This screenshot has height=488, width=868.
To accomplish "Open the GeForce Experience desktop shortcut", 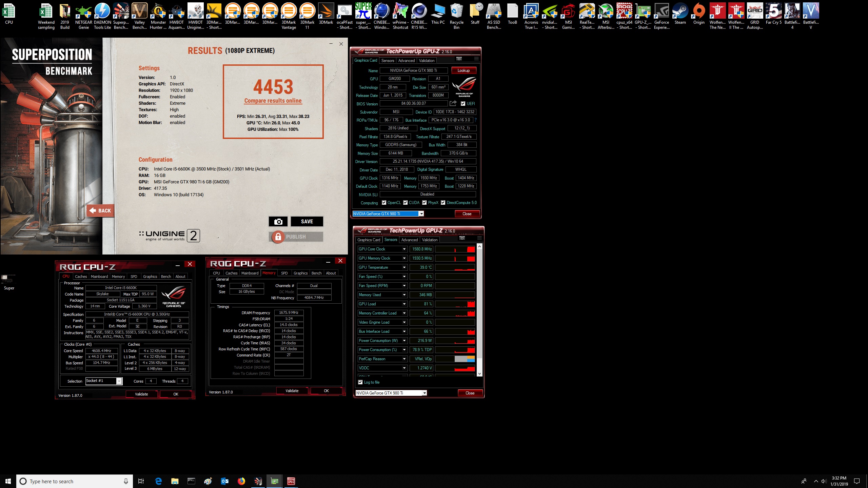I will [x=662, y=16].
